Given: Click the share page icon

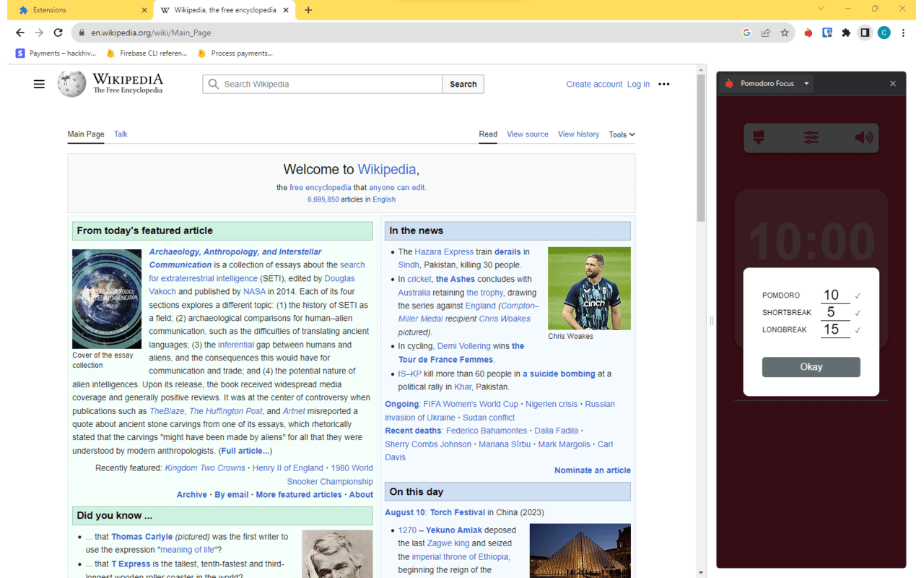Looking at the screenshot, I should 765,33.
